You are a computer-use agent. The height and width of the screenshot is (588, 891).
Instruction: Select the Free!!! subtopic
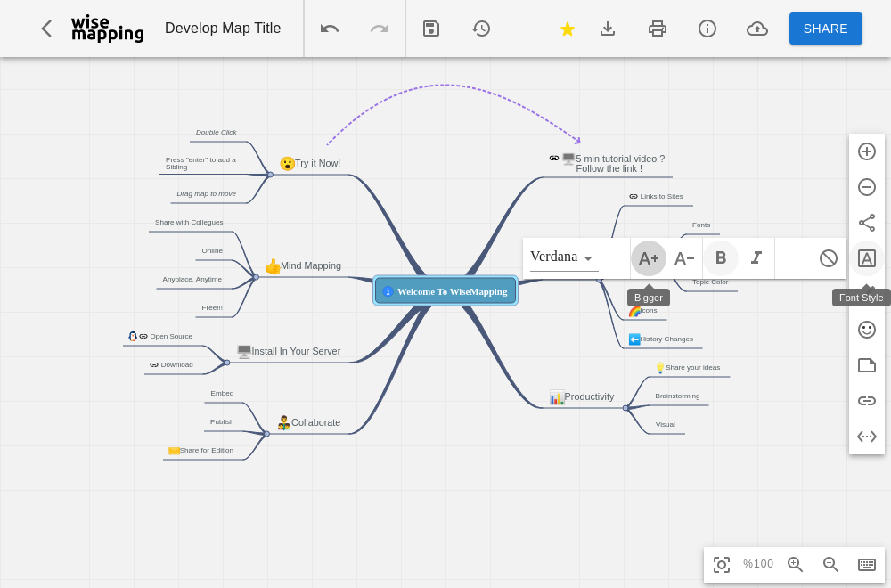coord(212,308)
